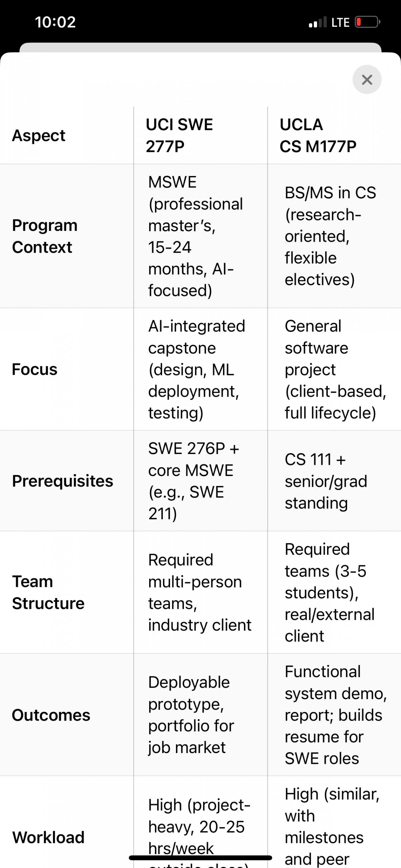Tap the SWE 276P prerequisites cell

194,481
